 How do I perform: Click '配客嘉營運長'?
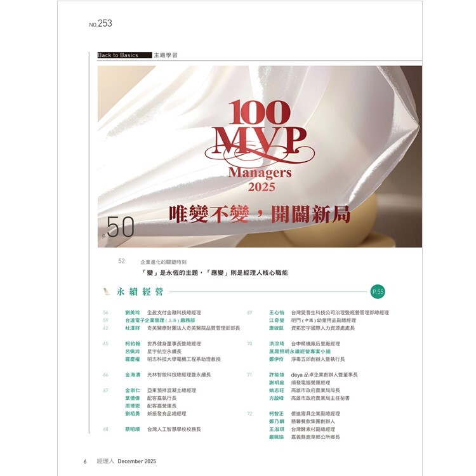click(162, 406)
